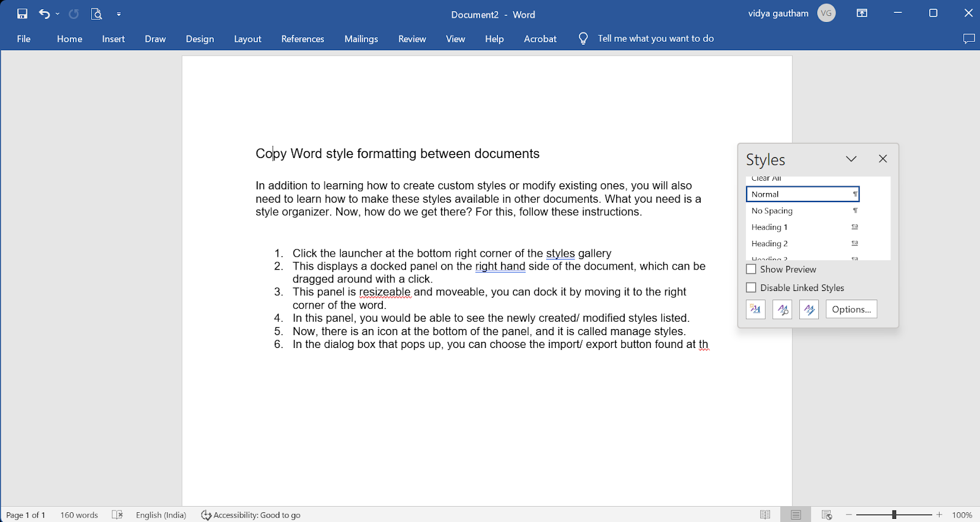Click the 160 words count
This screenshot has height=522, width=980.
[x=79, y=515]
